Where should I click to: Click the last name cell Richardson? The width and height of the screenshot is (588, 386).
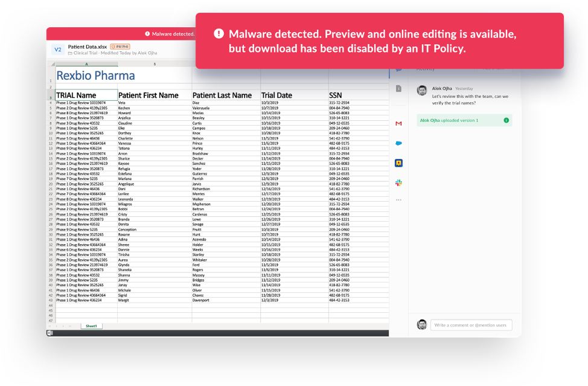[x=226, y=189]
